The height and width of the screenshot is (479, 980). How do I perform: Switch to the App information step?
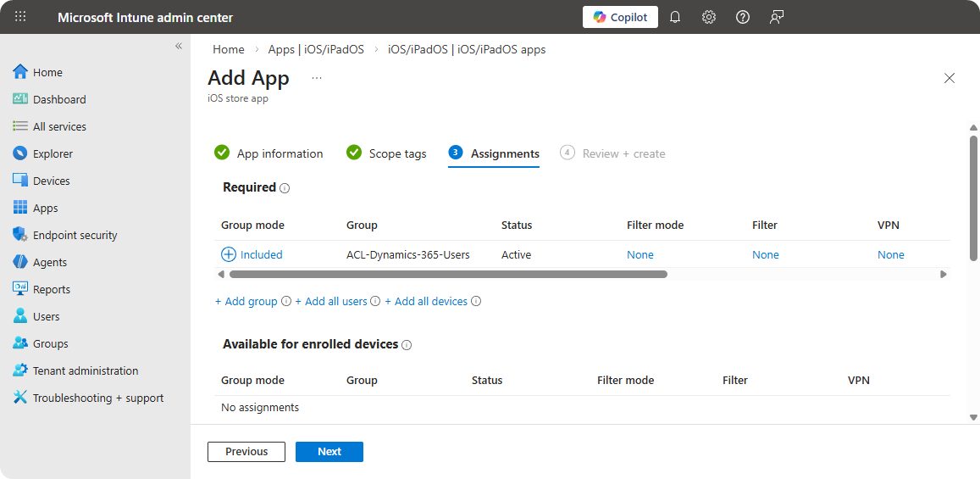point(269,153)
